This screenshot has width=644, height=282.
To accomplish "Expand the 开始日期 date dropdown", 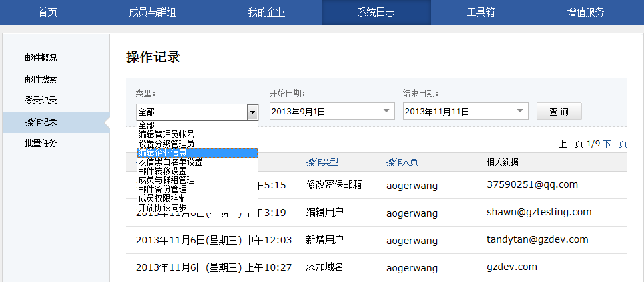I will pyautogui.click(x=386, y=112).
